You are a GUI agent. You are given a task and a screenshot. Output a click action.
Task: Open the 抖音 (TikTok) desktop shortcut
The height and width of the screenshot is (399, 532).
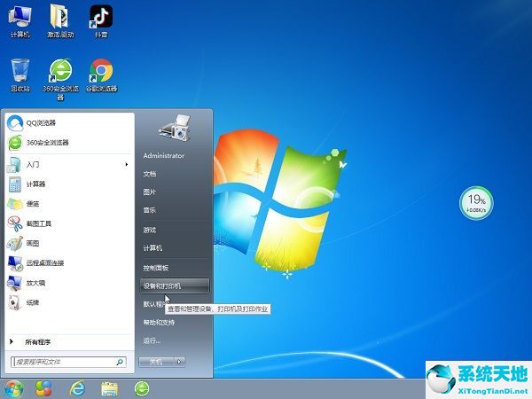coord(102,18)
